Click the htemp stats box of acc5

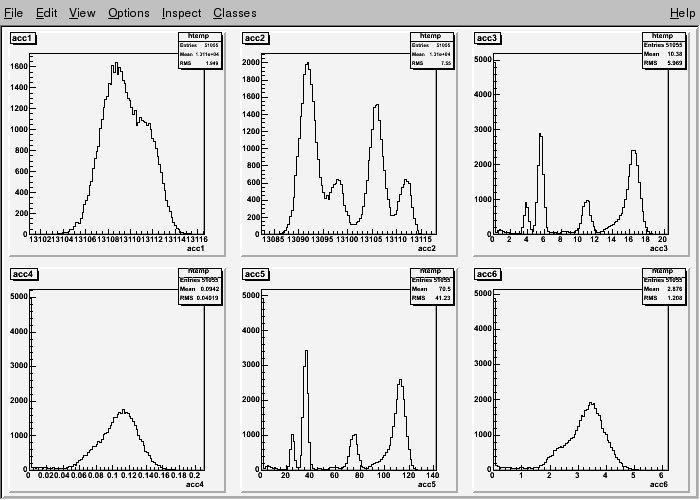[432, 286]
